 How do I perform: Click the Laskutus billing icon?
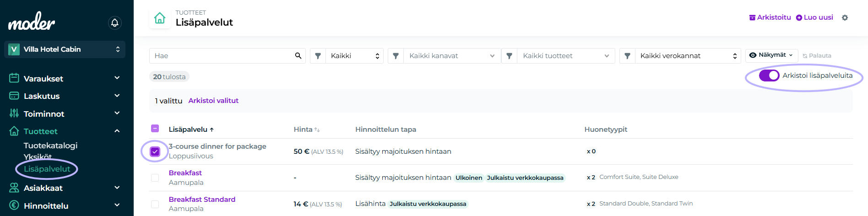tap(14, 96)
